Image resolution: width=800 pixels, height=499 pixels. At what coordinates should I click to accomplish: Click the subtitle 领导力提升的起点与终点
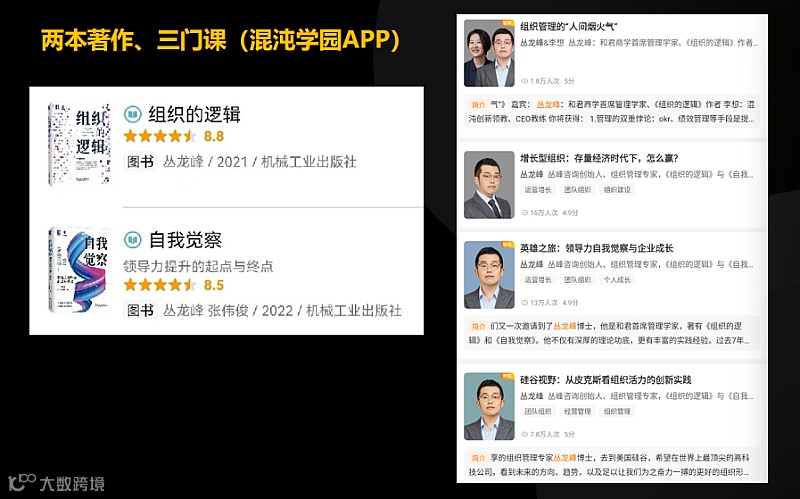point(198,266)
